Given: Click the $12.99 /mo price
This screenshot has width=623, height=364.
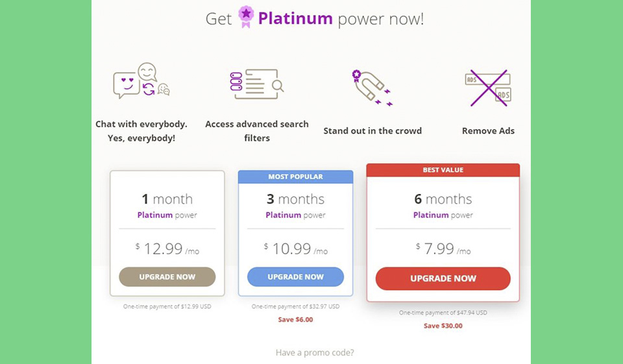Looking at the screenshot, I should click(x=167, y=249).
